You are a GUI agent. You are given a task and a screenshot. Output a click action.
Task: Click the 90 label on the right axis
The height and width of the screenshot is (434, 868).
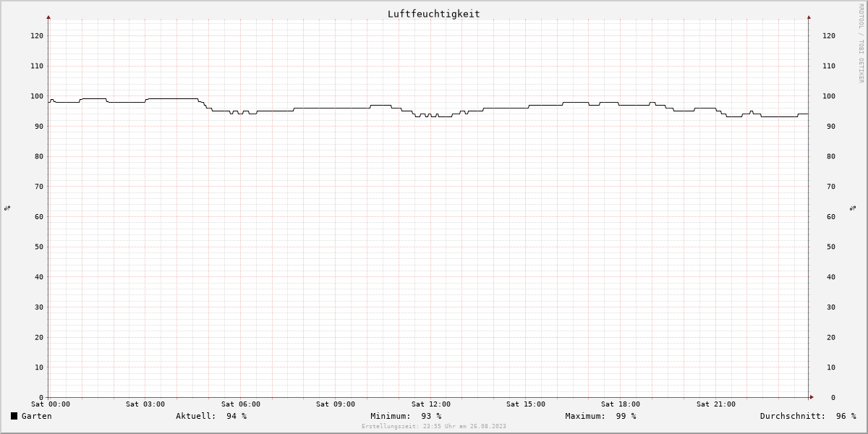tap(831, 126)
